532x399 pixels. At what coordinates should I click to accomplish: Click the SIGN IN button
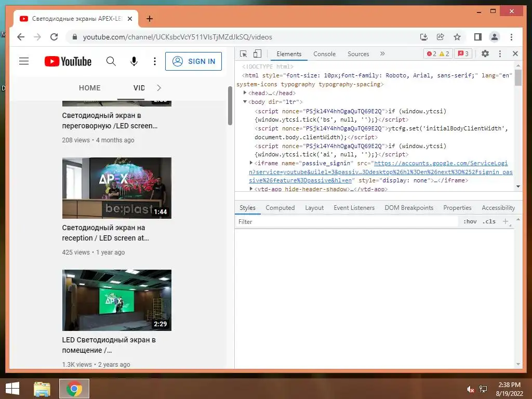[x=193, y=61]
